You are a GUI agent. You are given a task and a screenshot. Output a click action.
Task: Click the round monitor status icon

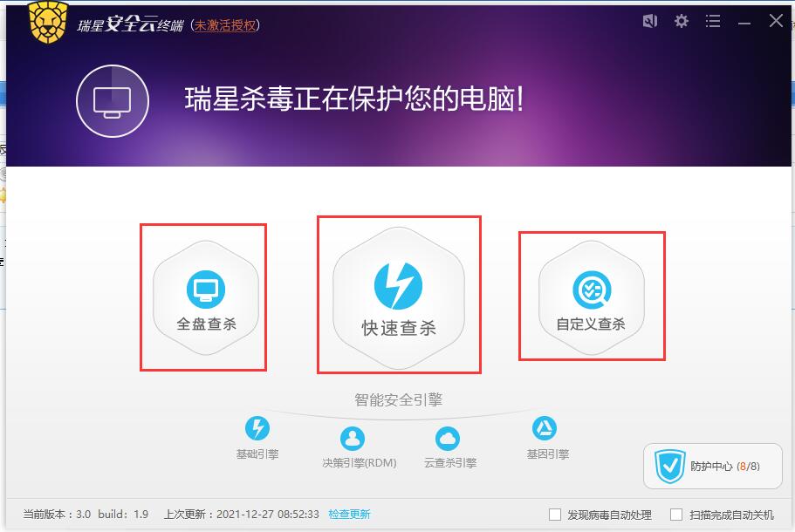113,101
